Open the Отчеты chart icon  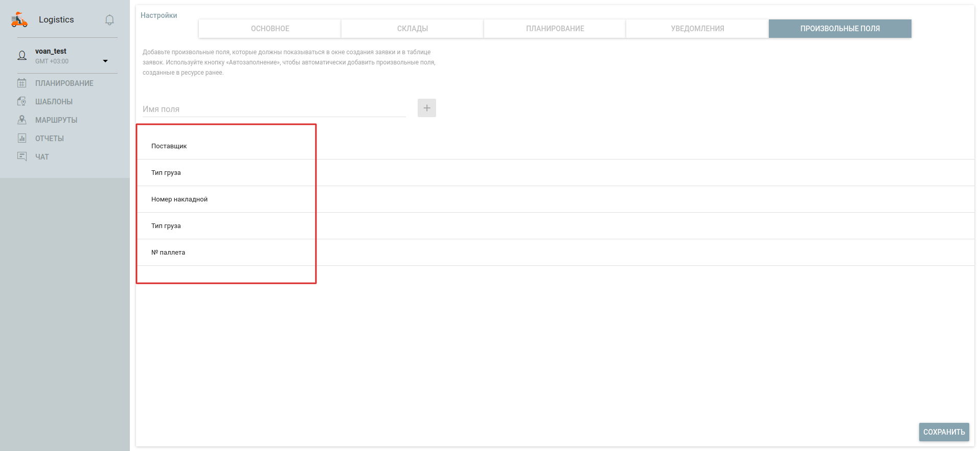click(22, 138)
